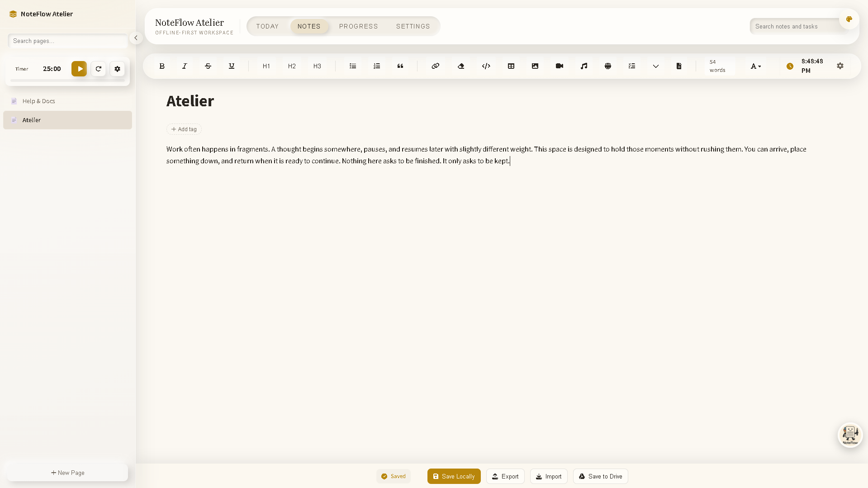Insert a code block
This screenshot has width=868, height=488.
[486, 66]
